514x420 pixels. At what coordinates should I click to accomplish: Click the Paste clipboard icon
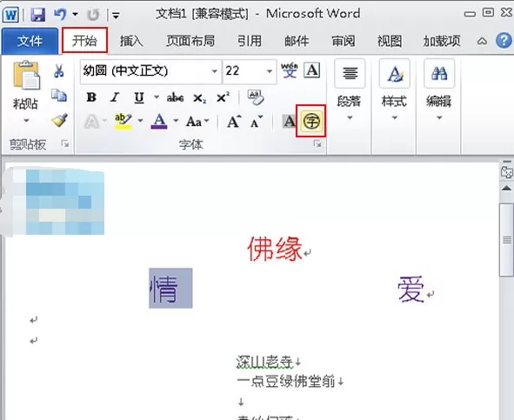26,76
